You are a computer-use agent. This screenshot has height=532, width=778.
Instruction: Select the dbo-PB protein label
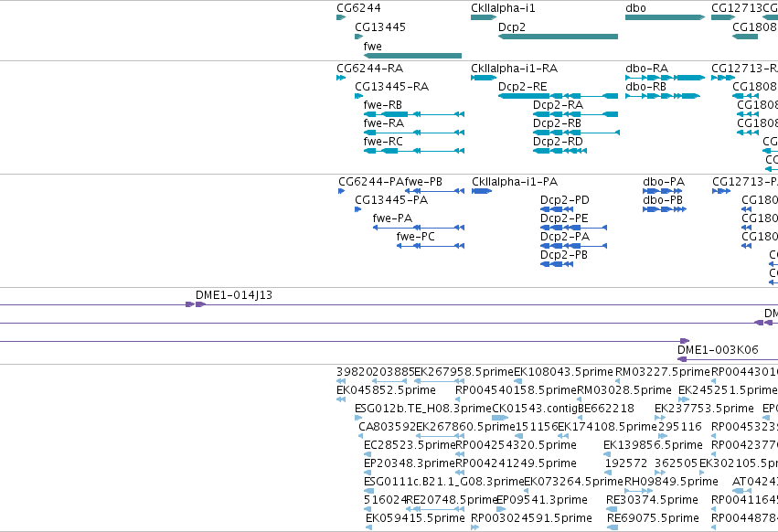pyautogui.click(x=663, y=200)
